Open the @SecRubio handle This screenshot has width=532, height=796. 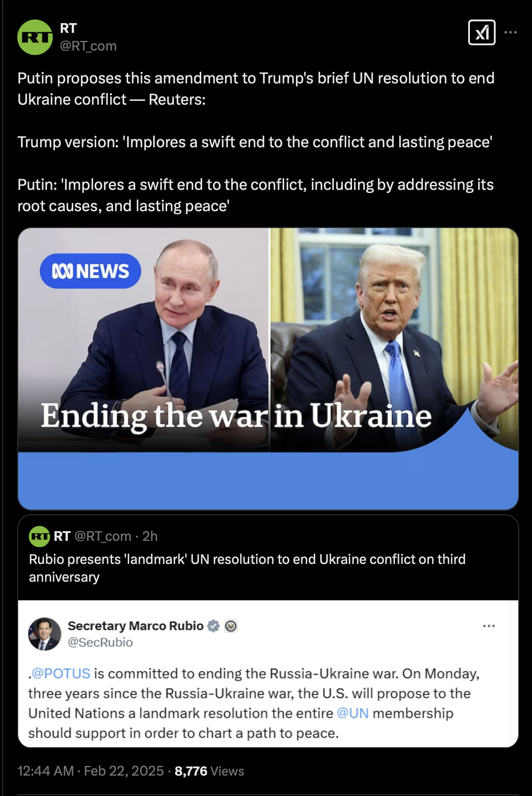coord(100,642)
